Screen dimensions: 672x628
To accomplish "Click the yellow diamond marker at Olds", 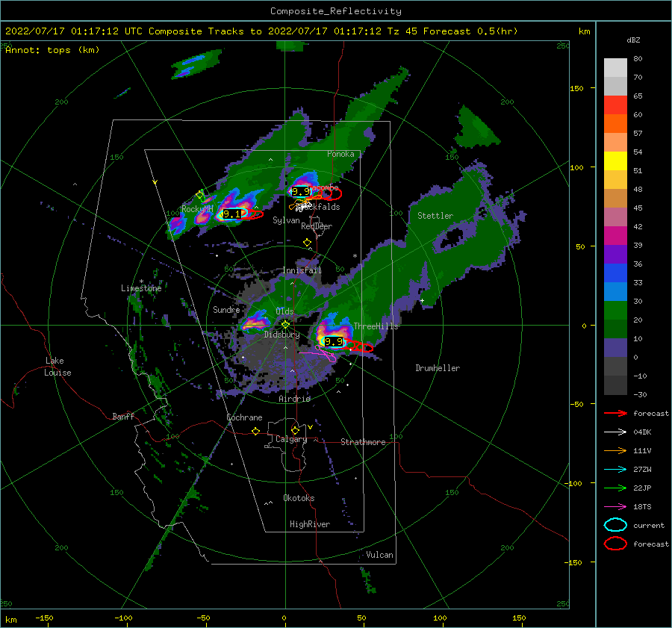I will pos(285,325).
